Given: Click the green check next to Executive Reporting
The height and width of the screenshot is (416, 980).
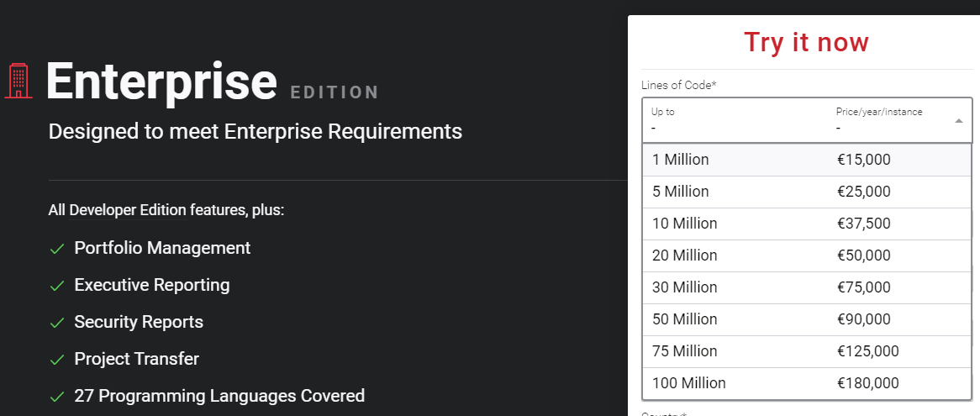Looking at the screenshot, I should (x=57, y=286).
